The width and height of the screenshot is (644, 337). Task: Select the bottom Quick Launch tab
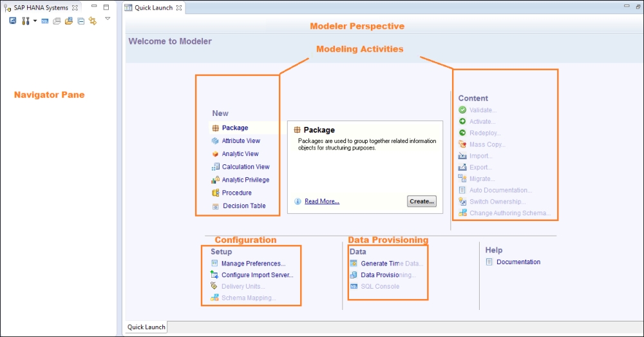pyautogui.click(x=146, y=327)
